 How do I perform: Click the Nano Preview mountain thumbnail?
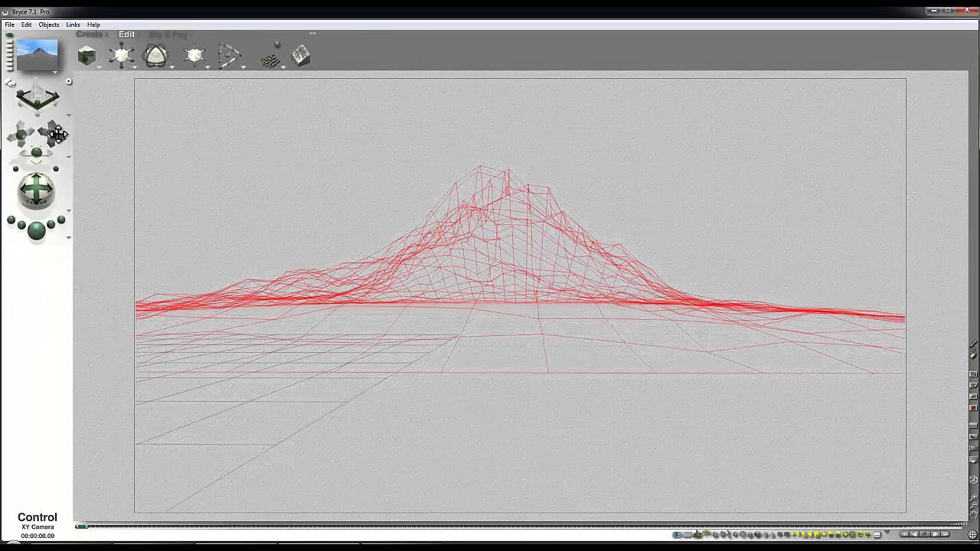[x=37, y=55]
